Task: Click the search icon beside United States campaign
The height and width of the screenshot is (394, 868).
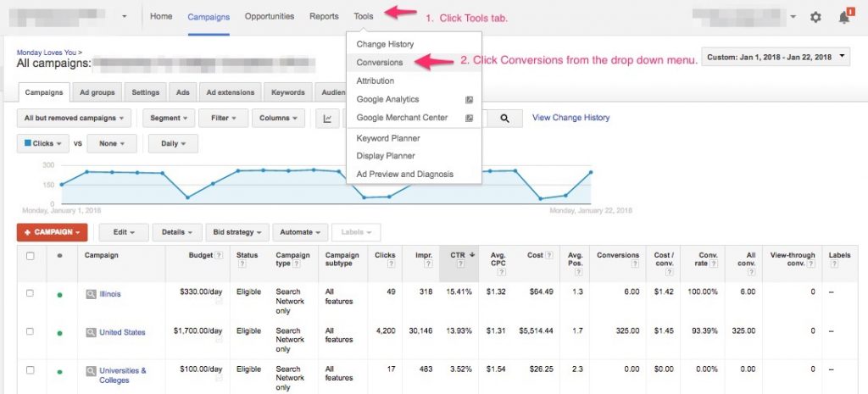Action: pyautogui.click(x=91, y=333)
